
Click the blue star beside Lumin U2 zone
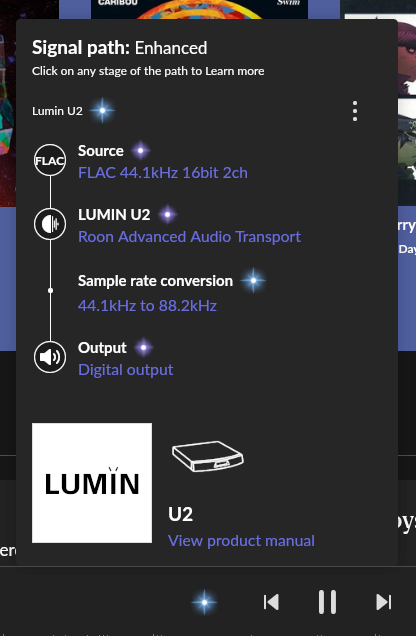[102, 110]
